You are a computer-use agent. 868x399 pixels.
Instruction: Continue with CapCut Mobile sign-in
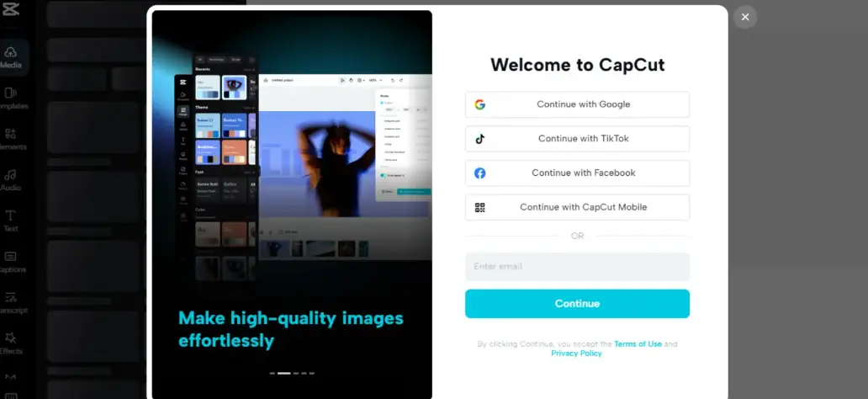tap(577, 208)
